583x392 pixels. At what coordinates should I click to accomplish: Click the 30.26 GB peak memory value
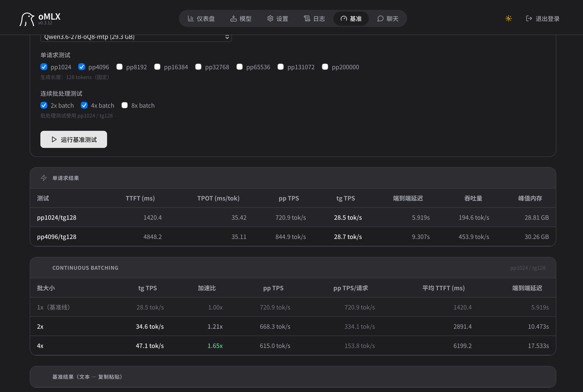click(x=537, y=237)
